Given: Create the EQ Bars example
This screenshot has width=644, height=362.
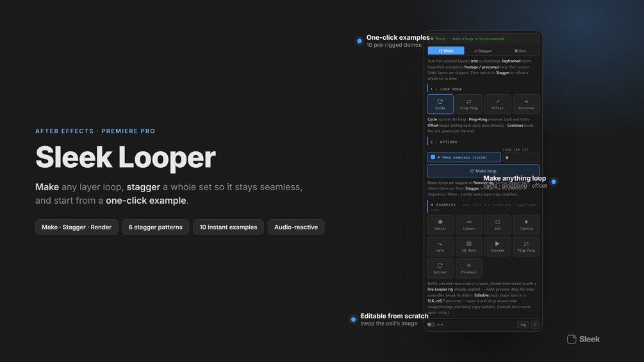Looking at the screenshot, I should coord(468,246).
